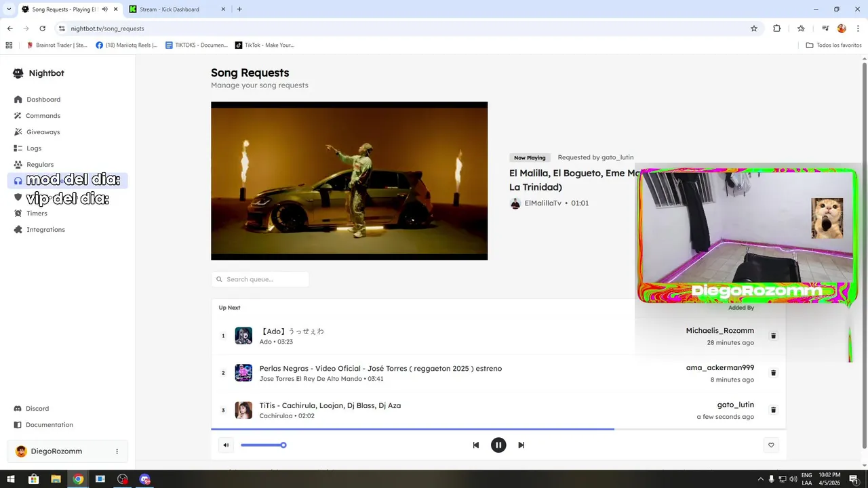Close the Song Requests browser tab
This screenshot has height=488, width=868.
click(115, 9)
